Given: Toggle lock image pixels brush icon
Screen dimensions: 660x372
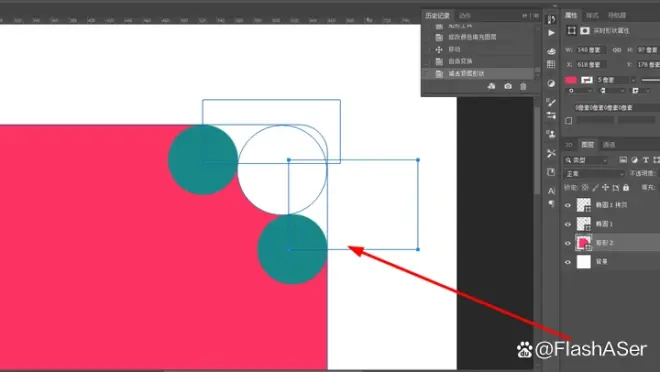Looking at the screenshot, I should (x=595, y=187).
